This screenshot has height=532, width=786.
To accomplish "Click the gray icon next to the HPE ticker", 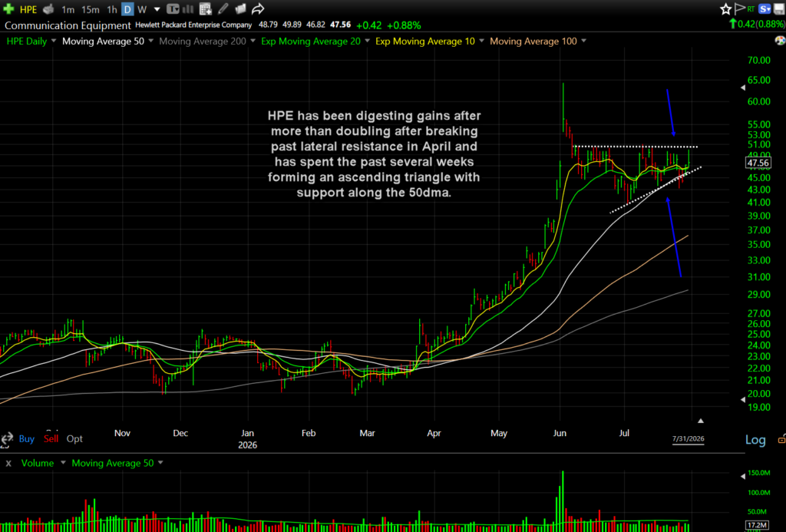I will coord(48,9).
